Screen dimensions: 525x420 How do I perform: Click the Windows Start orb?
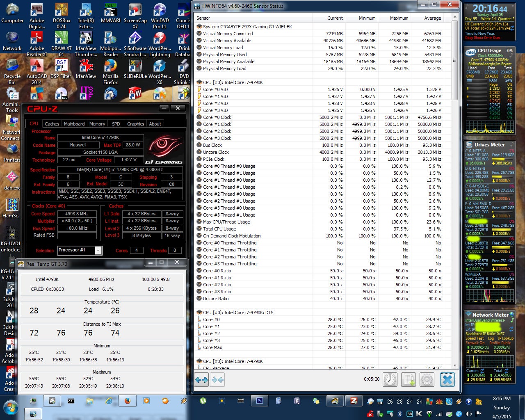[x=11, y=408]
